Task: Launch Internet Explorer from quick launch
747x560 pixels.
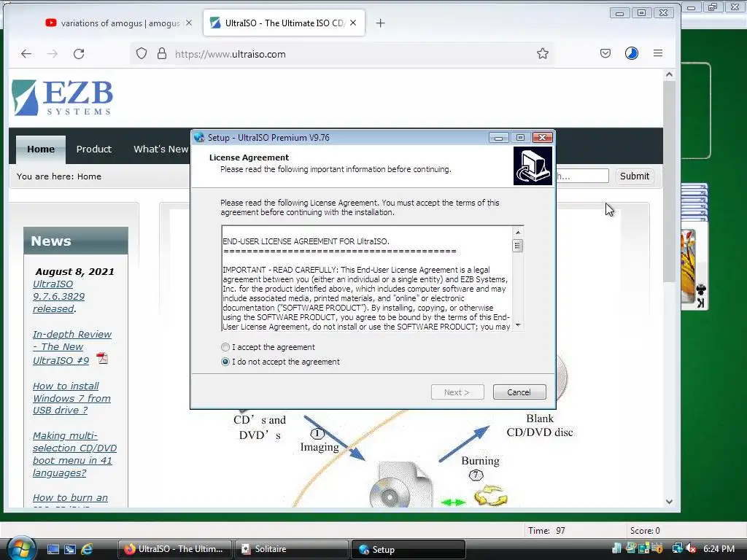Action: 87,549
